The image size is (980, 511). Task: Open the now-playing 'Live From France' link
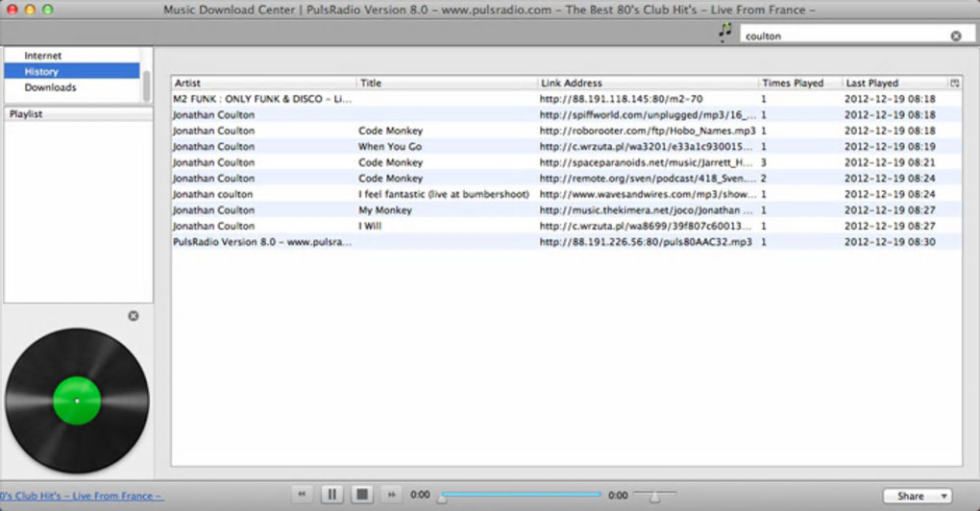tap(82, 496)
